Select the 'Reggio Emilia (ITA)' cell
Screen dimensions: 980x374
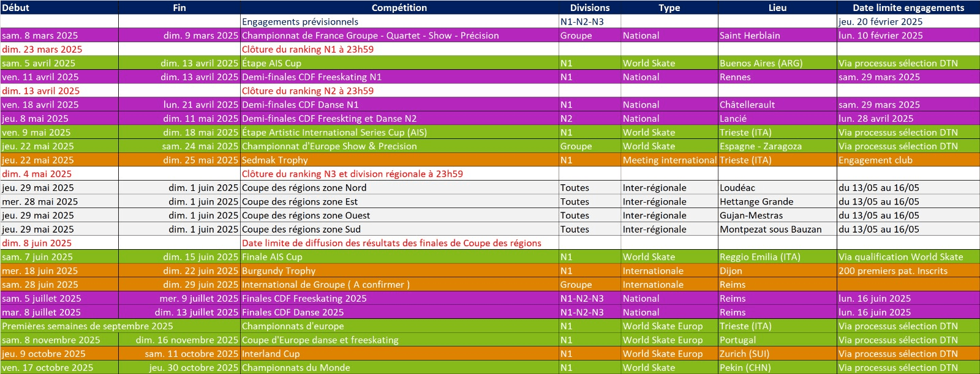(x=777, y=257)
